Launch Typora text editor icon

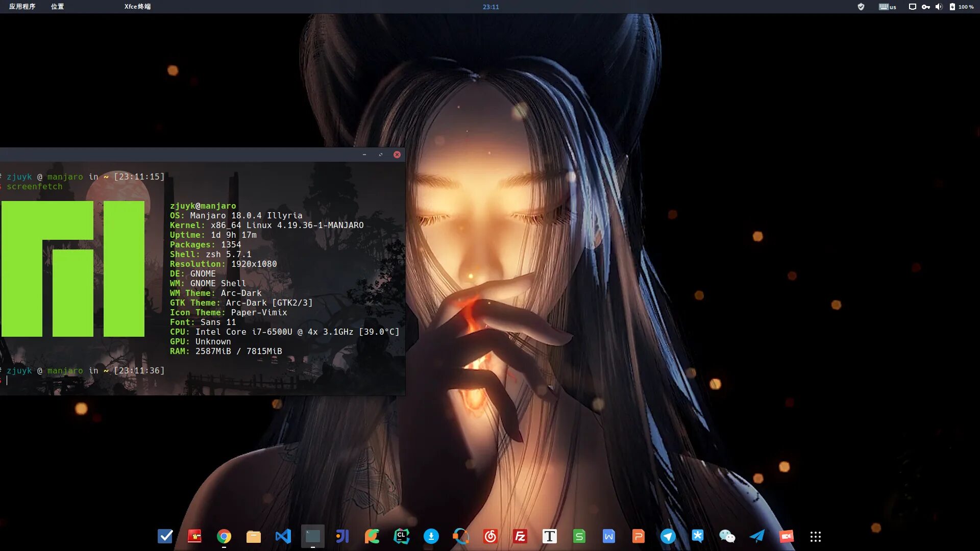coord(550,536)
